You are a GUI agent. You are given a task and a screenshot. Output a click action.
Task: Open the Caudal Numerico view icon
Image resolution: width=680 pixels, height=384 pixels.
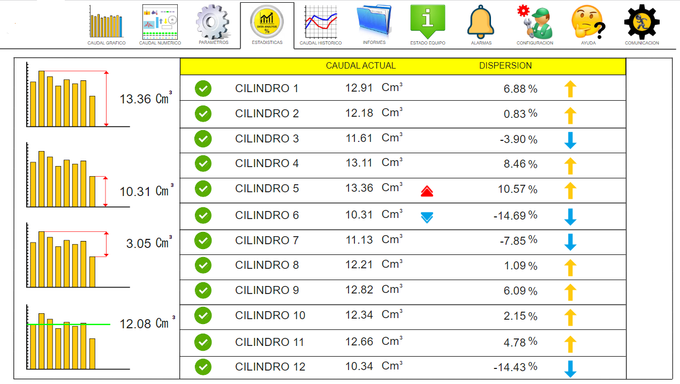(160, 22)
